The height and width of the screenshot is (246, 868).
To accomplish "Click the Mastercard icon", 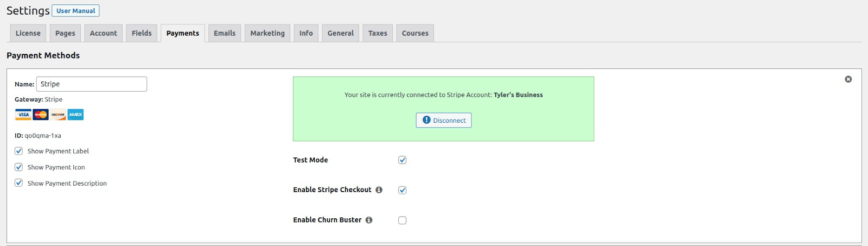I will point(41,115).
